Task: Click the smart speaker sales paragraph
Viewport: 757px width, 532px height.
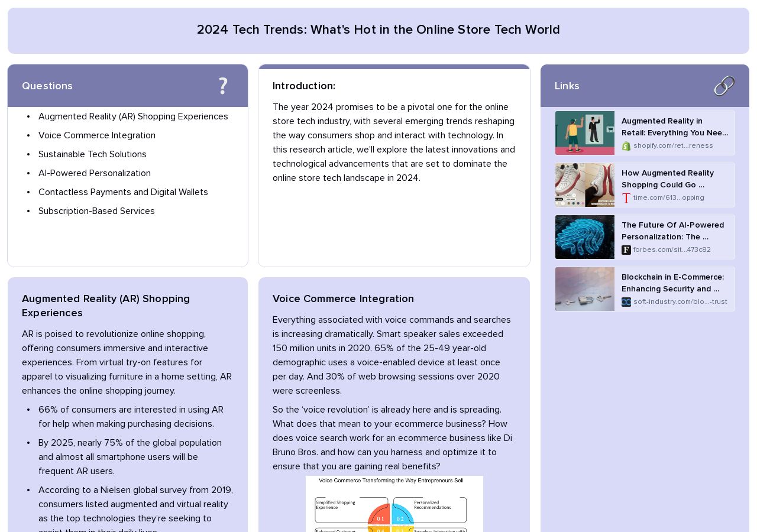Action: (x=392, y=355)
